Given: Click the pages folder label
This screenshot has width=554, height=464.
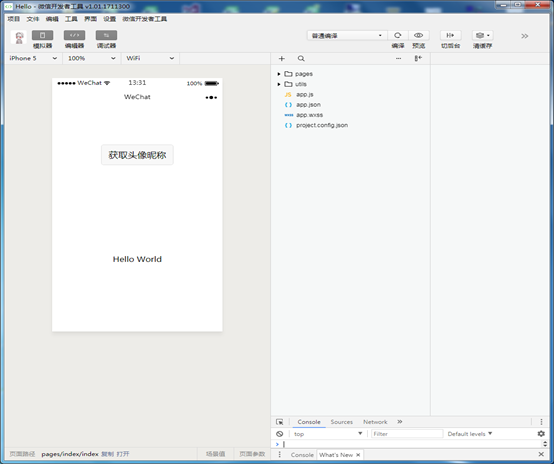Looking at the screenshot, I should tap(304, 74).
